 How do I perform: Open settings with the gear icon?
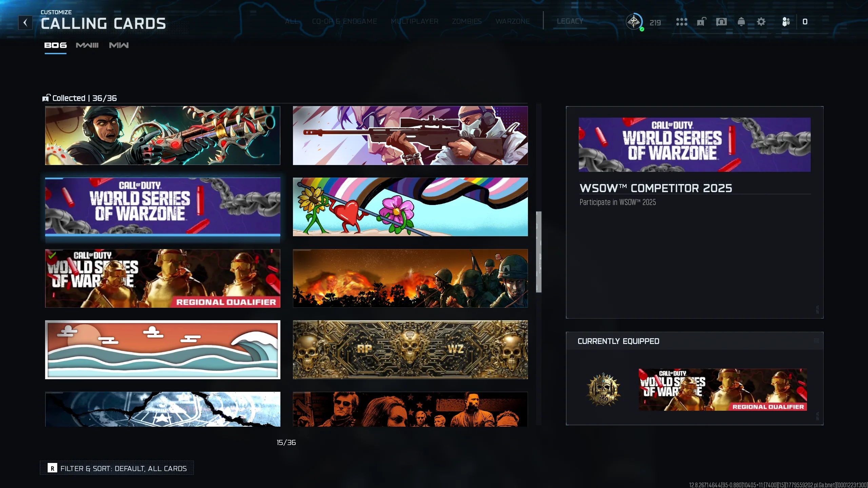pyautogui.click(x=761, y=22)
